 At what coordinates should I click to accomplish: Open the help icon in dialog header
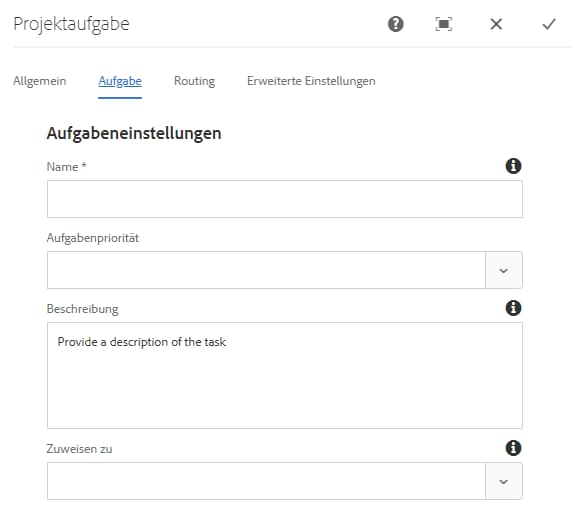[x=395, y=24]
